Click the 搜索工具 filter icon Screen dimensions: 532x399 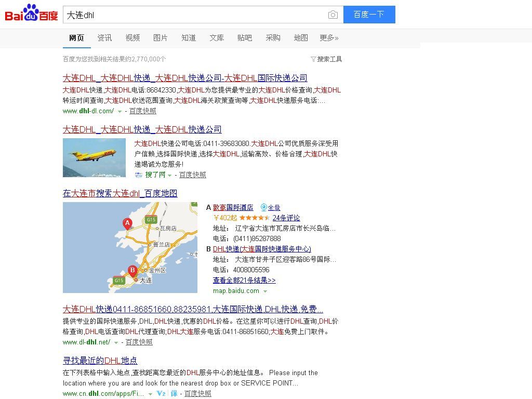(313, 59)
